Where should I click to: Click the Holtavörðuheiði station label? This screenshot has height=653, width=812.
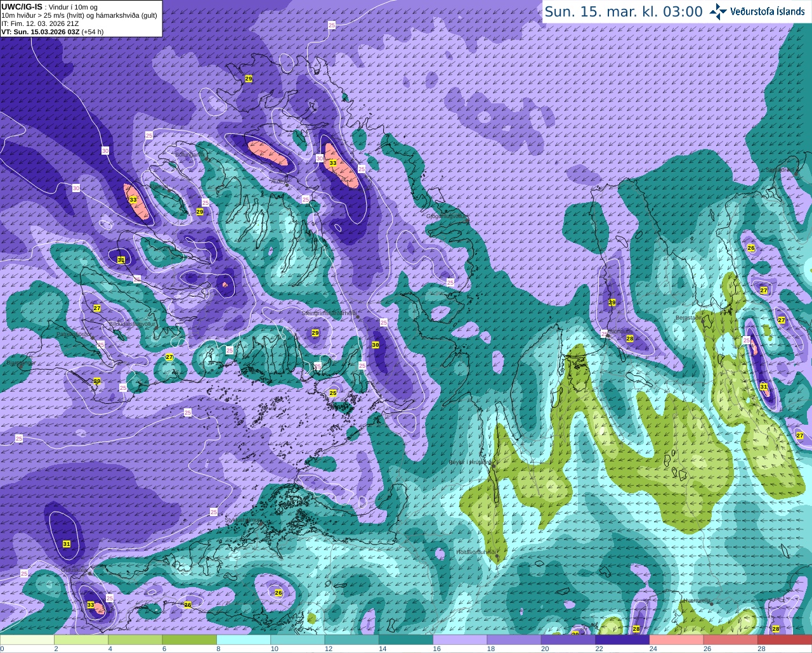tap(475, 552)
